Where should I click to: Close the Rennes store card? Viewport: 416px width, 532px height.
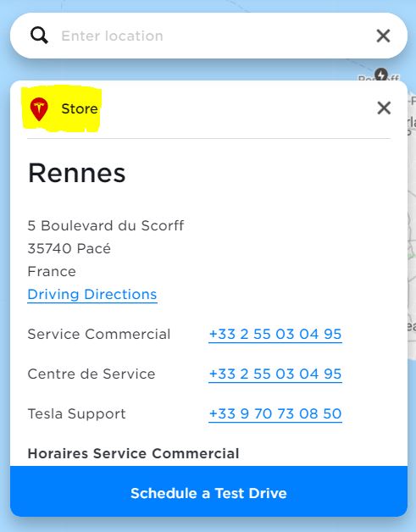[384, 108]
